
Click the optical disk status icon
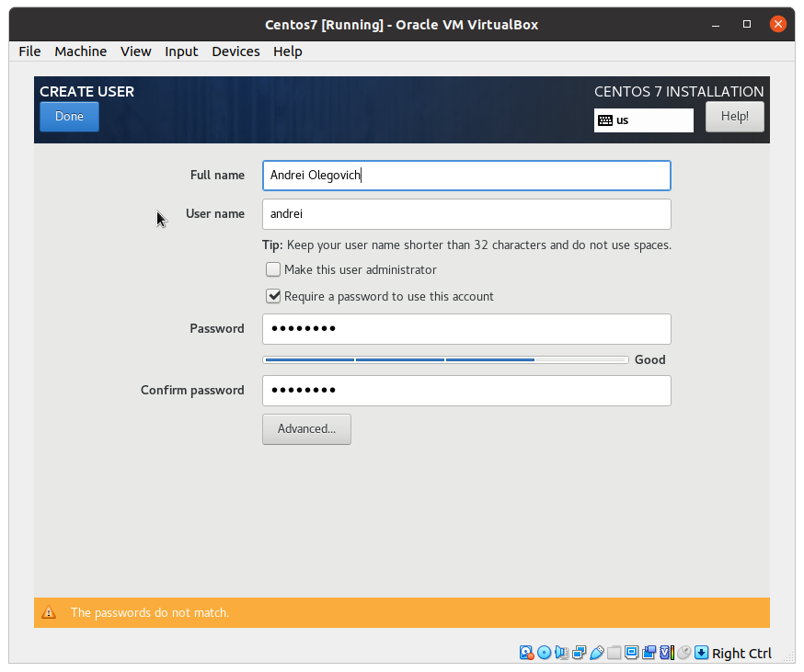pos(544,653)
